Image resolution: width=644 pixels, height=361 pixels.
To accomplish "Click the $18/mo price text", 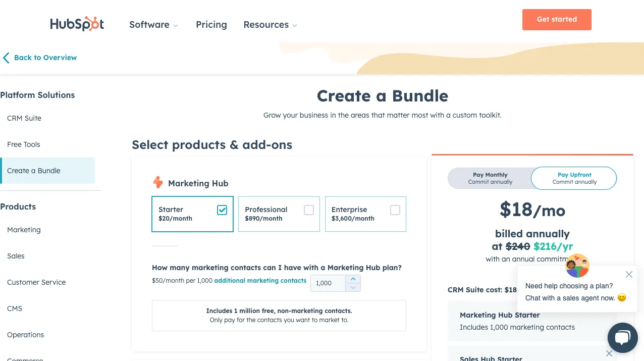I will point(532,210).
